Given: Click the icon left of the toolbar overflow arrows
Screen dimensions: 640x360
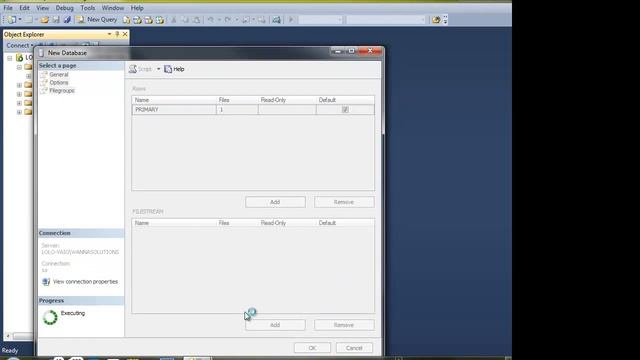Looking at the screenshot, I should [x=436, y=20].
